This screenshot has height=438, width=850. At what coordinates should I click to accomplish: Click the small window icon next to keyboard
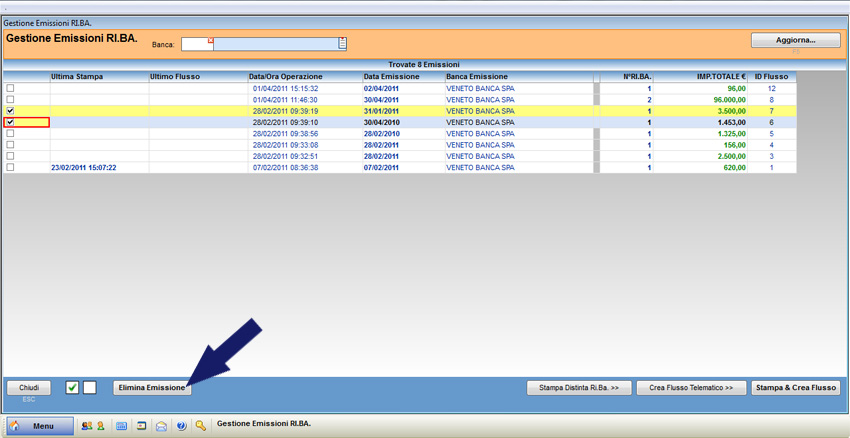(x=141, y=426)
